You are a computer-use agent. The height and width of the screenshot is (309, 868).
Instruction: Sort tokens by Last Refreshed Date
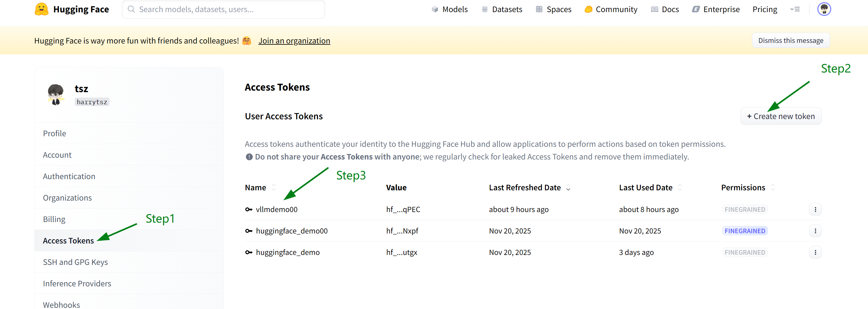pyautogui.click(x=568, y=188)
